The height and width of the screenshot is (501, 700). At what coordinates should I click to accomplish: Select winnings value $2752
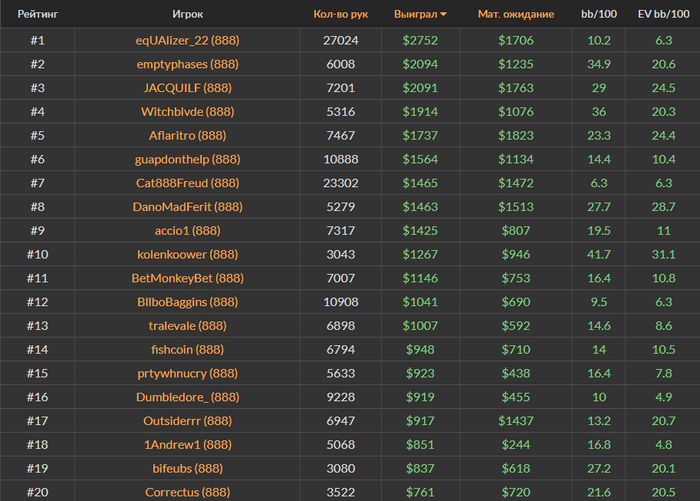pos(420,41)
